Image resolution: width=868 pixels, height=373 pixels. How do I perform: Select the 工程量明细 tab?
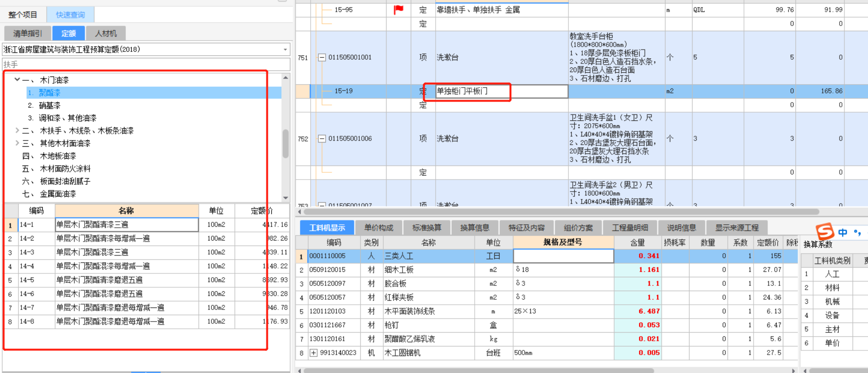(630, 228)
